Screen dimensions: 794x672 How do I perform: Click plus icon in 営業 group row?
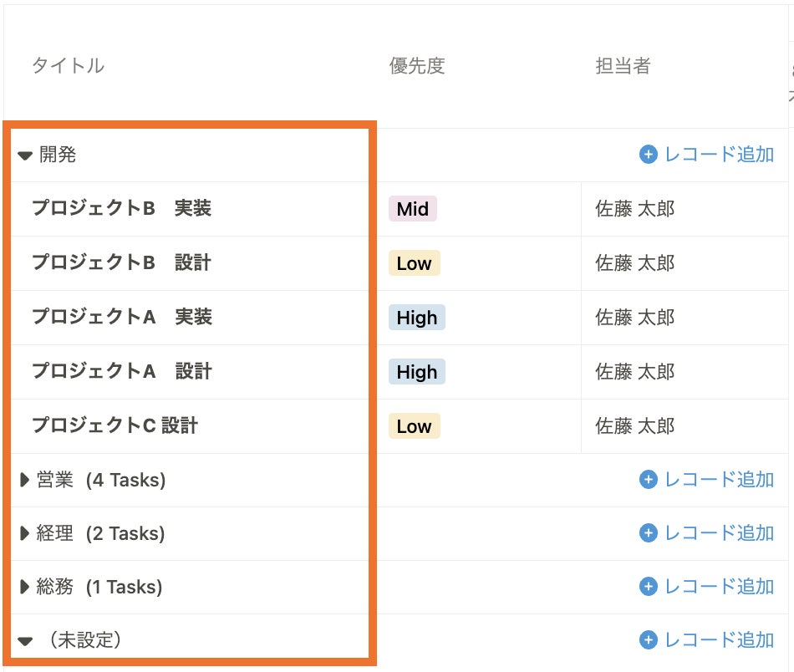tap(649, 480)
